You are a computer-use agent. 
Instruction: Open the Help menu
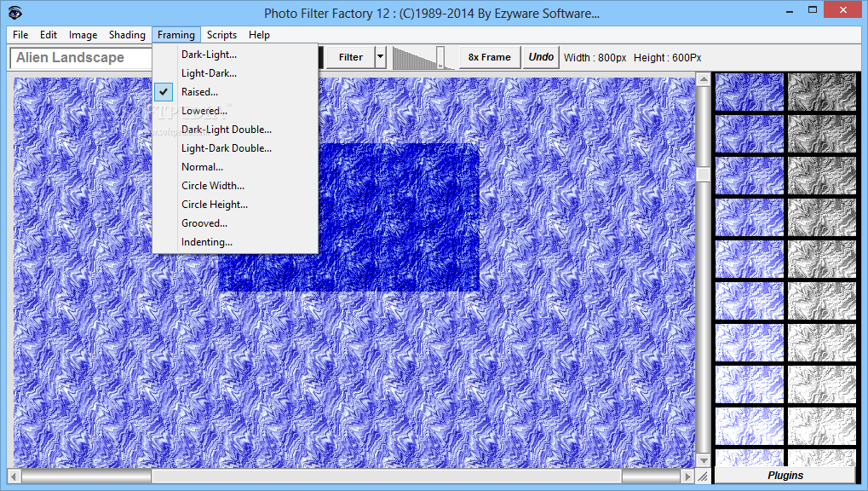[x=258, y=34]
